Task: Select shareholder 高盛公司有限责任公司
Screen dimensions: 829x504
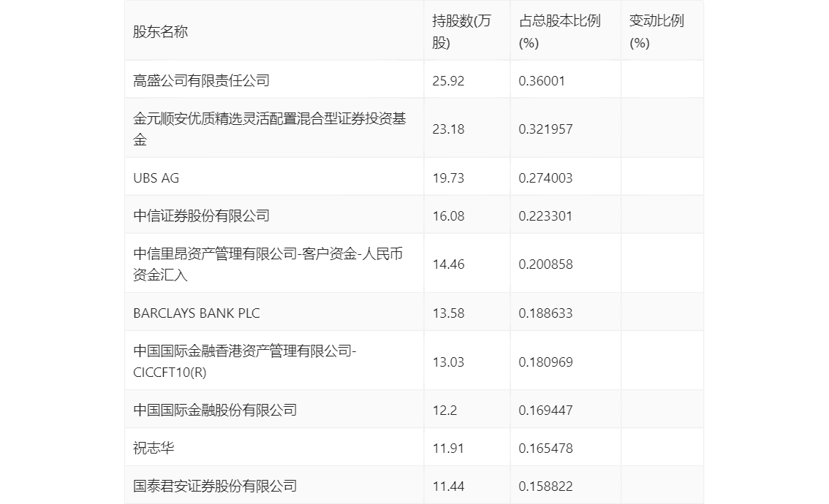Action: coord(202,80)
